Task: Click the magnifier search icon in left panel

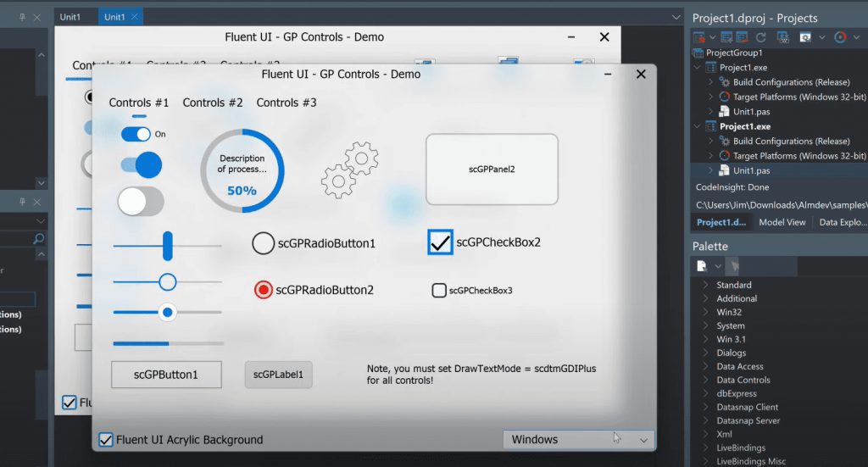Action: point(39,238)
